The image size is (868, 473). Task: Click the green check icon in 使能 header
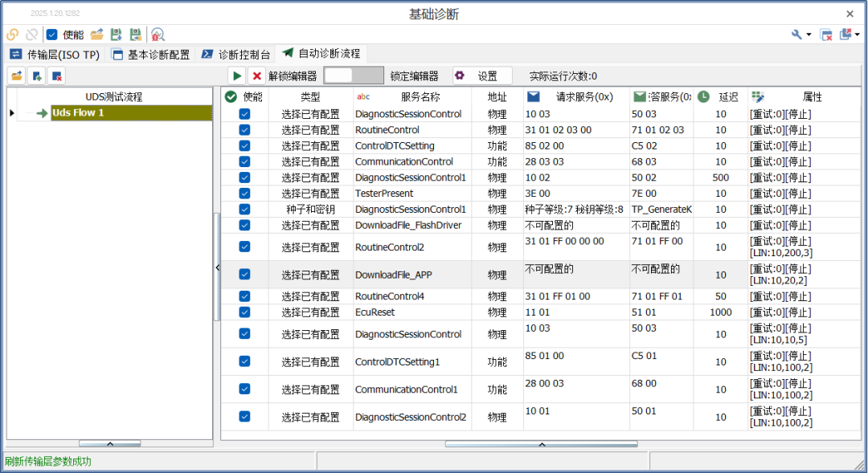231,97
